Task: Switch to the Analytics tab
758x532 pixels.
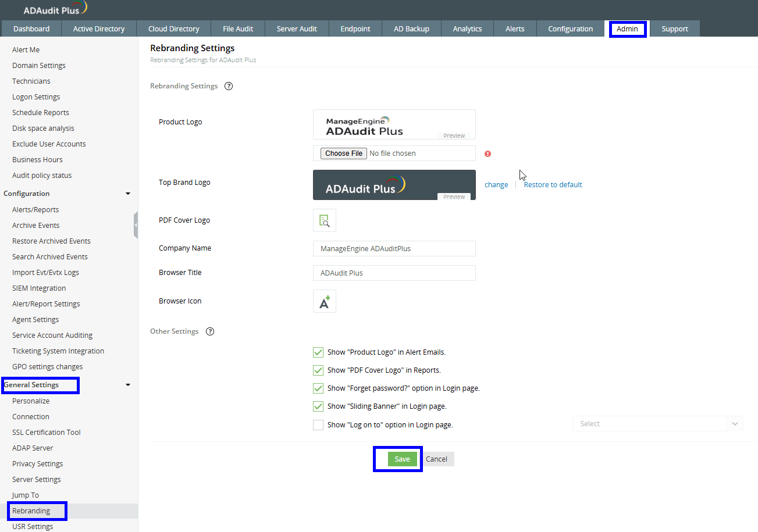Action: (x=467, y=28)
